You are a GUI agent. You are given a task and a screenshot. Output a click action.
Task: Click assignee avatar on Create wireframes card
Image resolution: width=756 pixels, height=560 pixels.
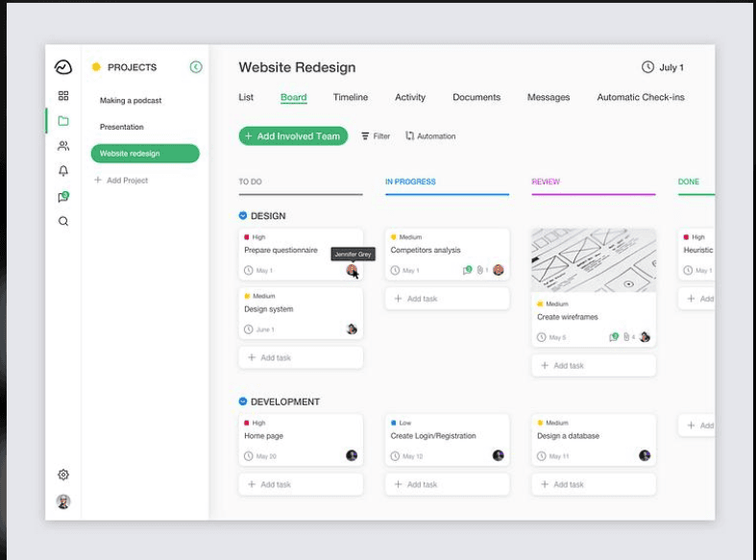pyautogui.click(x=646, y=337)
